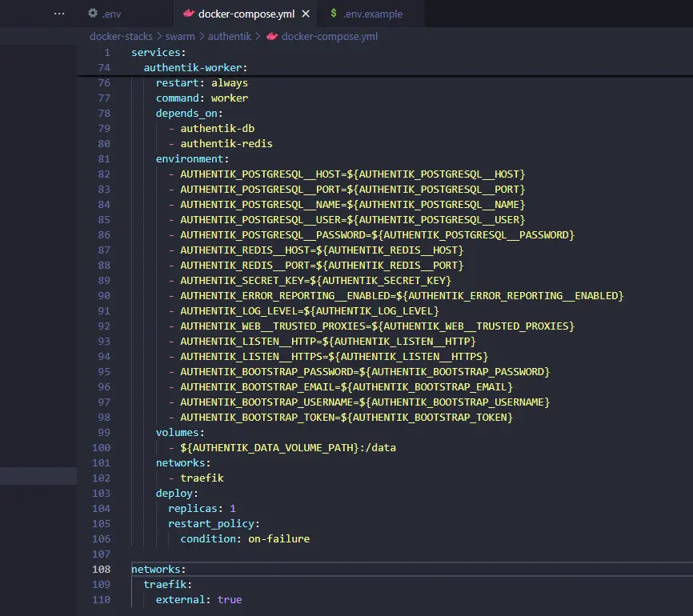Click the gear icon on the .env tab

93,14
